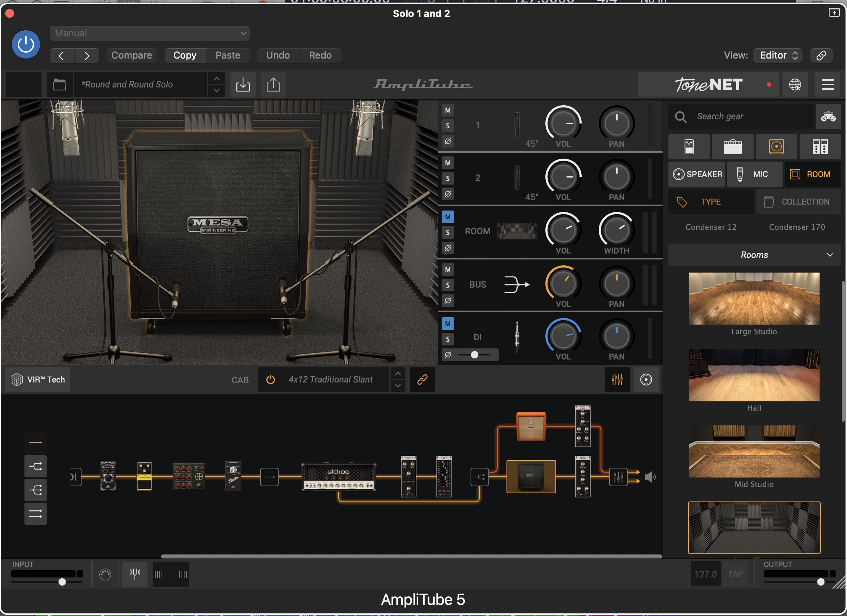The width and height of the screenshot is (847, 616).
Task: Select the three-way split routing layout
Action: point(36,490)
